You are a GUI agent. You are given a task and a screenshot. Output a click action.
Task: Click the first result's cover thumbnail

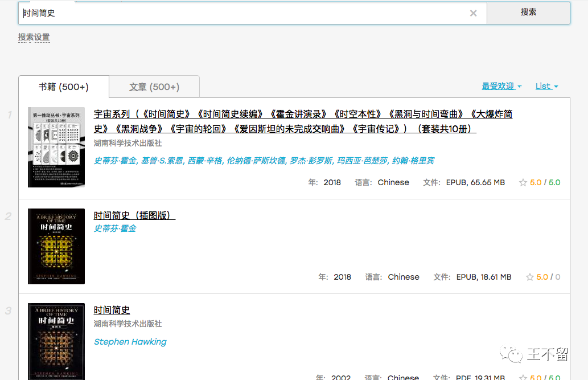coord(56,147)
